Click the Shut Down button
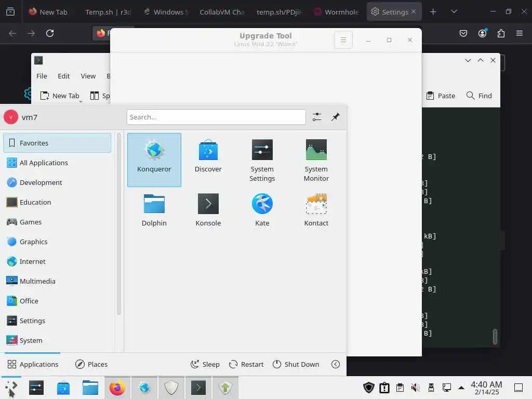Viewport: 532px width, 399px height. coord(296,364)
